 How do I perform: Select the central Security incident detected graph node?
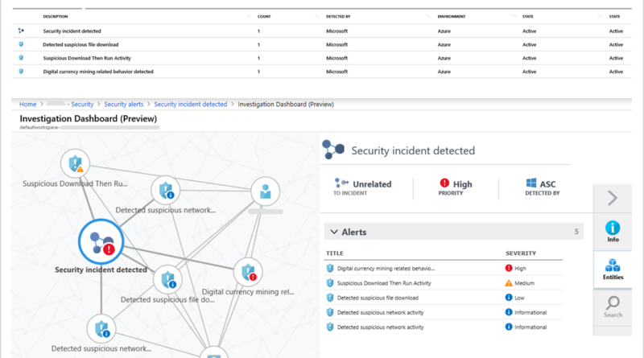tap(101, 242)
